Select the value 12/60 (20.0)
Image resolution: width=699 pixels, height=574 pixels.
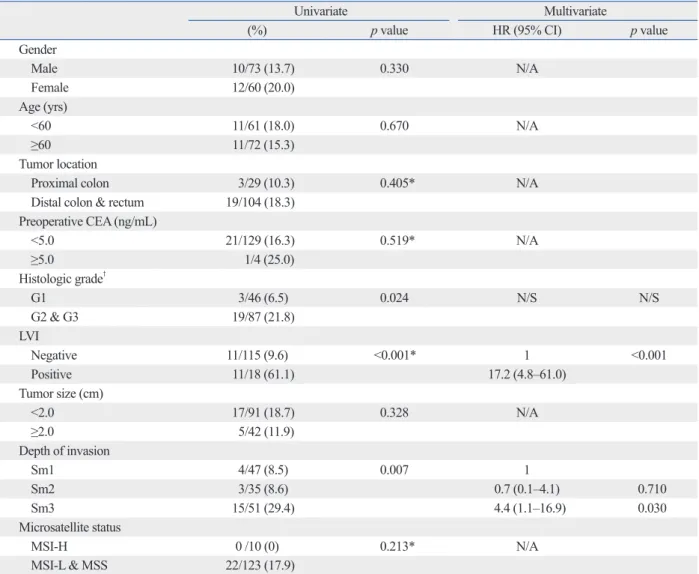coord(263,88)
